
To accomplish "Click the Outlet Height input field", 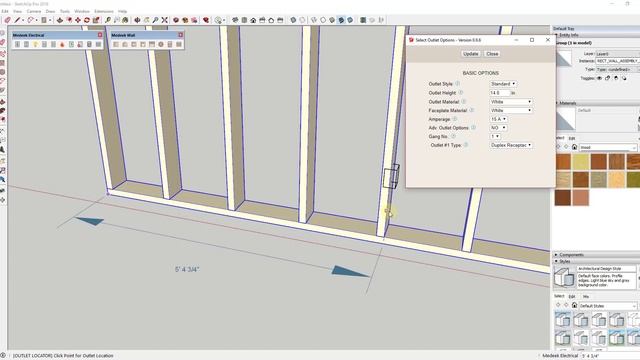I will click(500, 93).
